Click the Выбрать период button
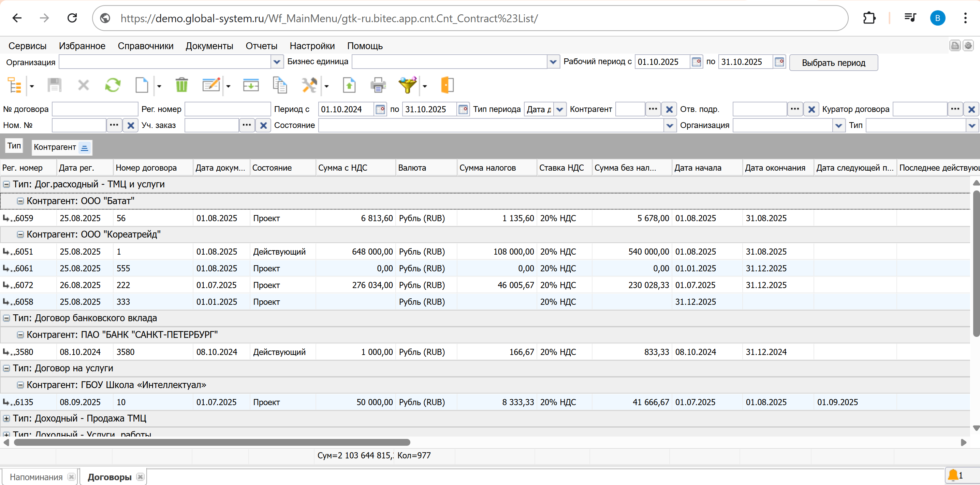Image resolution: width=980 pixels, height=485 pixels. 833,63
